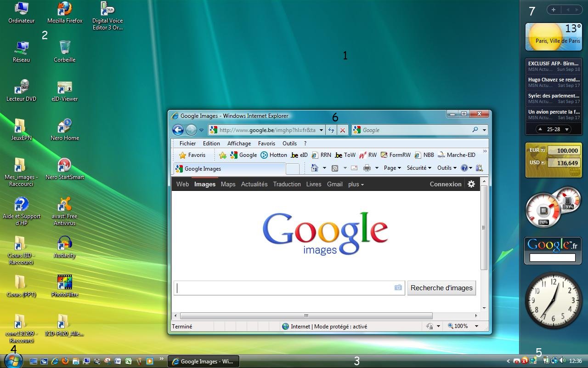Click the horizontal scrollbar of the page
Viewport: 588px width, 368px height.
[x=306, y=316]
